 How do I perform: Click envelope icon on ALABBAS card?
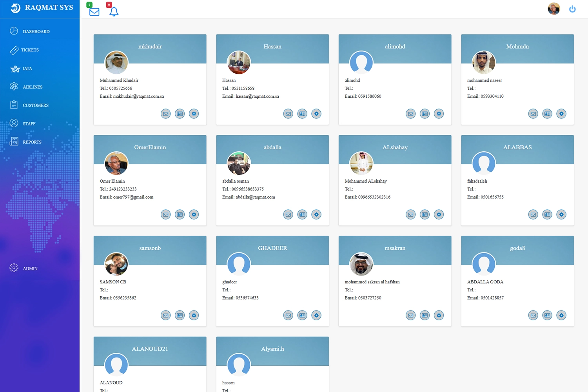point(533,214)
